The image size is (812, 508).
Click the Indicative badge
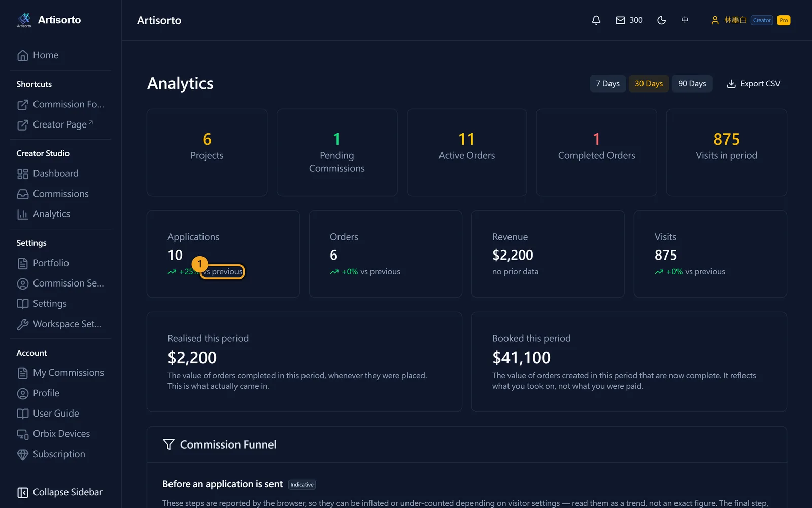click(302, 485)
